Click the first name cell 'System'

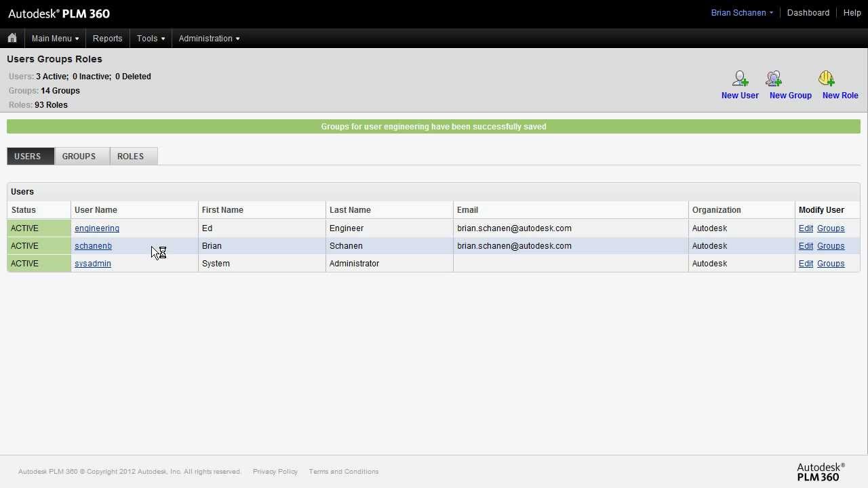pos(262,264)
